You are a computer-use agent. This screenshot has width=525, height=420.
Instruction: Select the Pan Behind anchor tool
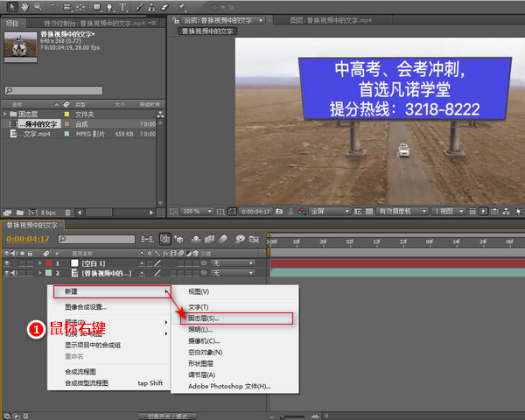(80, 7)
